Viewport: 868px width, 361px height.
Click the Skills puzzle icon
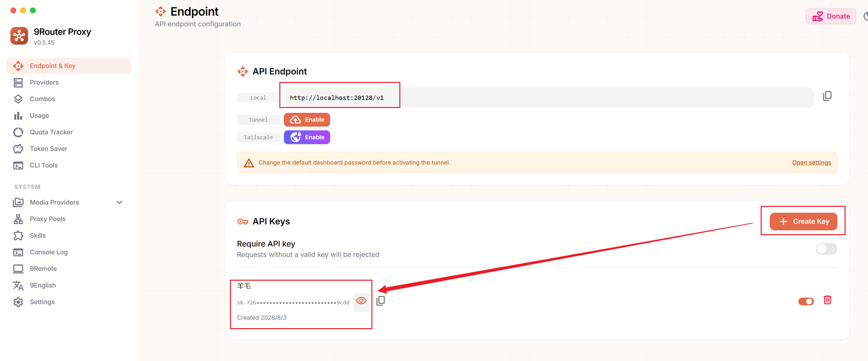pyautogui.click(x=18, y=235)
